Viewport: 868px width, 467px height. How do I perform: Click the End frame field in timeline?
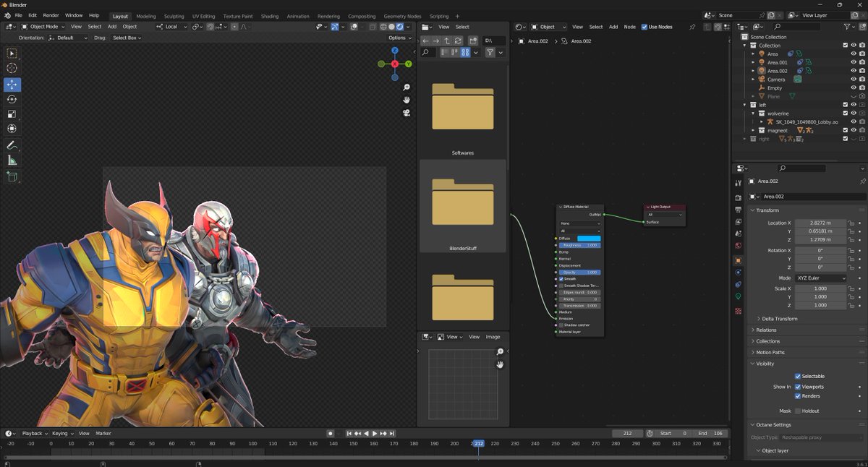pos(709,433)
